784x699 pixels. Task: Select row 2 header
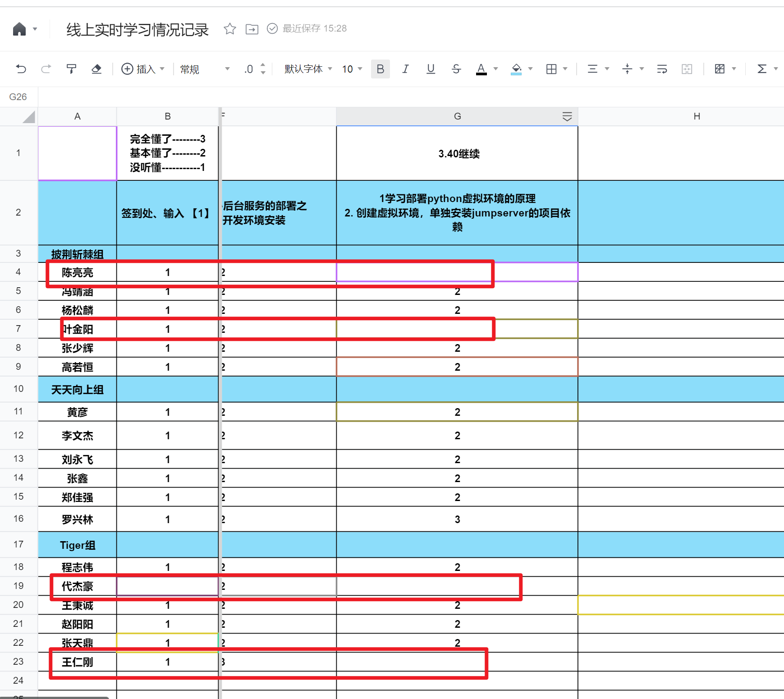pyautogui.click(x=18, y=212)
